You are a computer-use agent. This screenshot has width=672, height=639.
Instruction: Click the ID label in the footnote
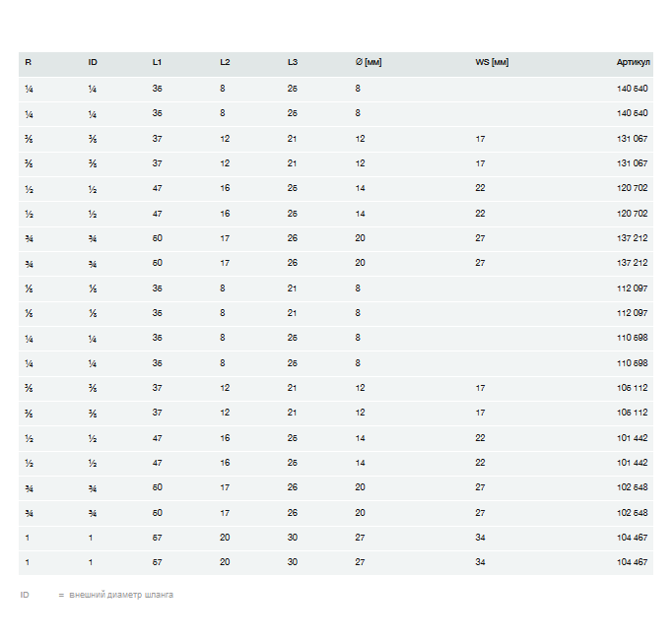pos(25,595)
